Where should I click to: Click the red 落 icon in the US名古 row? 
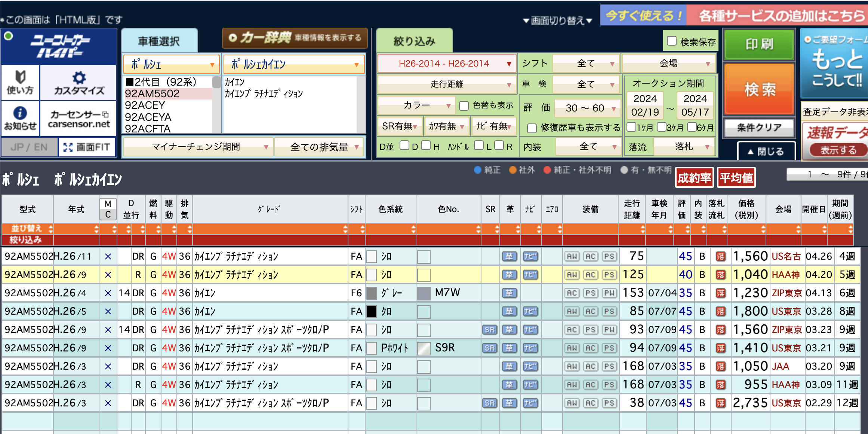720,256
